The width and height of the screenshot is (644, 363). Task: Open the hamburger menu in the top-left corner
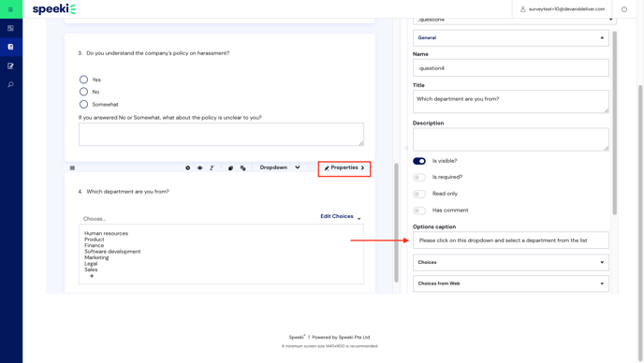(10, 9)
